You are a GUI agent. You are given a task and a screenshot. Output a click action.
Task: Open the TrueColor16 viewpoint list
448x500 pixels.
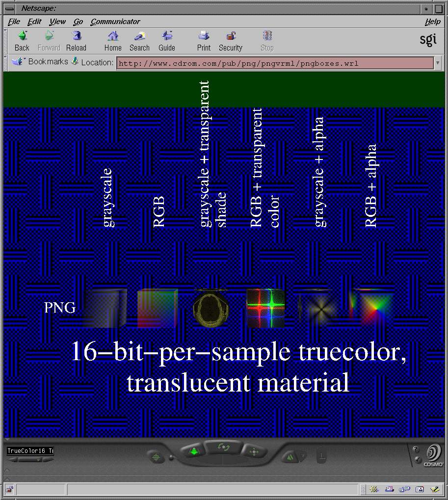pyautogui.click(x=30, y=451)
